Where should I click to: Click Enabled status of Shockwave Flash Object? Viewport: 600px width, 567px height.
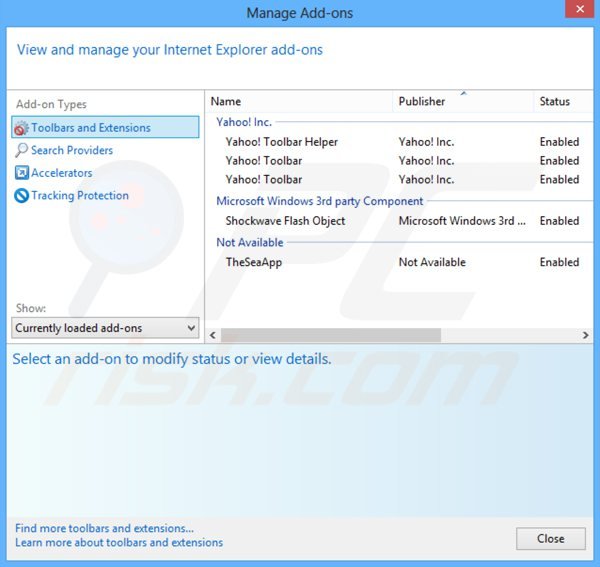click(559, 221)
